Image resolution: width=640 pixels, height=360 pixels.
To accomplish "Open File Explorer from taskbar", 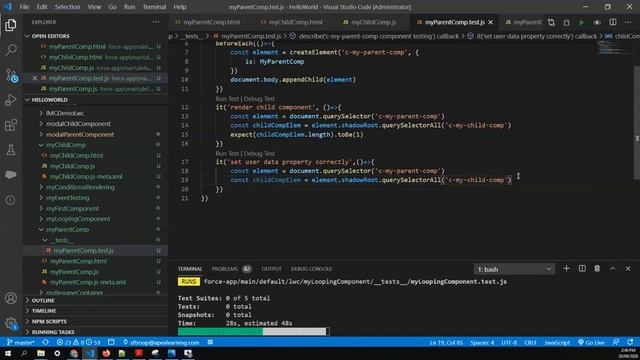I will pos(41,353).
